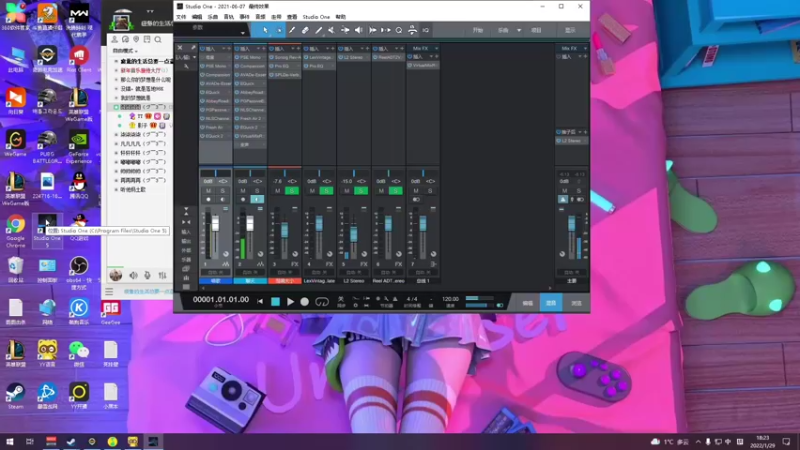Viewport: 800px width, 450px height.
Task: Open Google Chrome desktop icon
Action: tap(15, 230)
